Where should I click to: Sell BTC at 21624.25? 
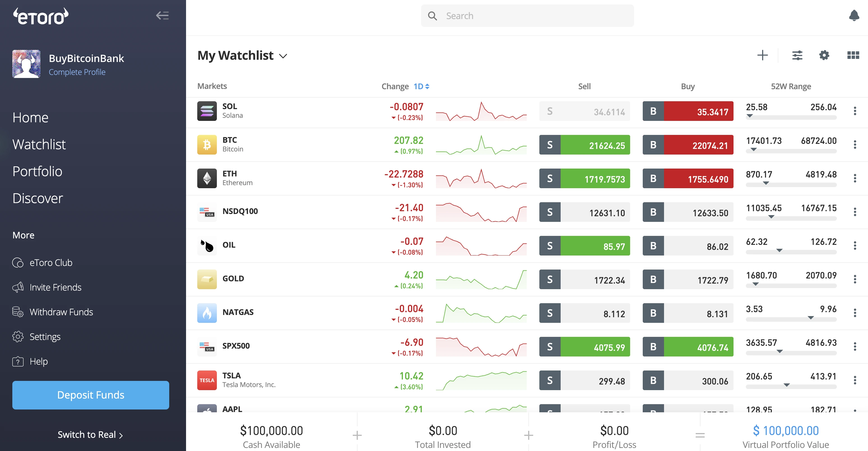click(x=585, y=145)
